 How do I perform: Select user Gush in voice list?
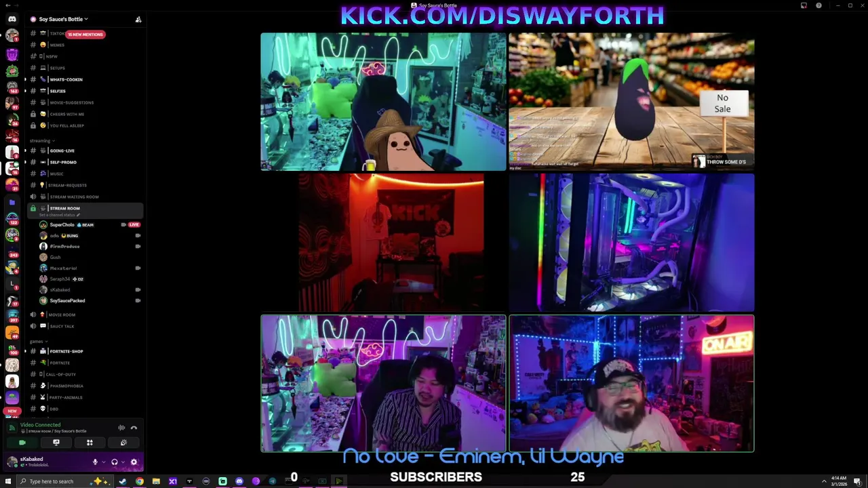(x=90, y=257)
